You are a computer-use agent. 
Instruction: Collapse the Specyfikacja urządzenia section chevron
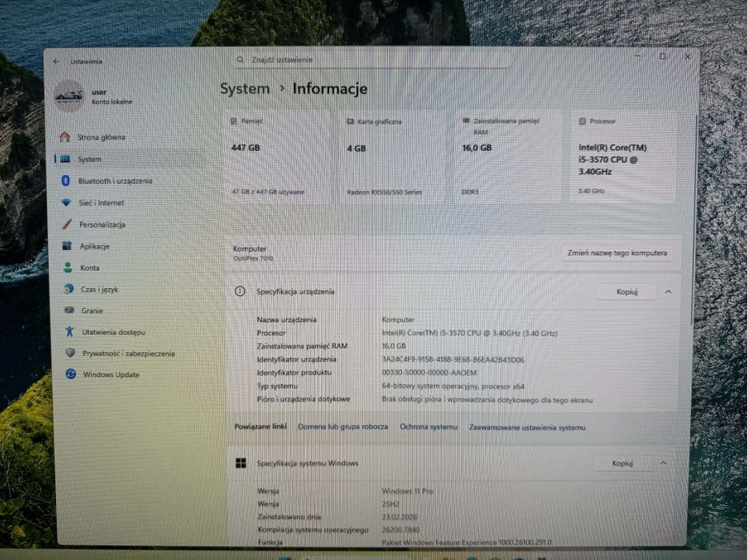(669, 291)
